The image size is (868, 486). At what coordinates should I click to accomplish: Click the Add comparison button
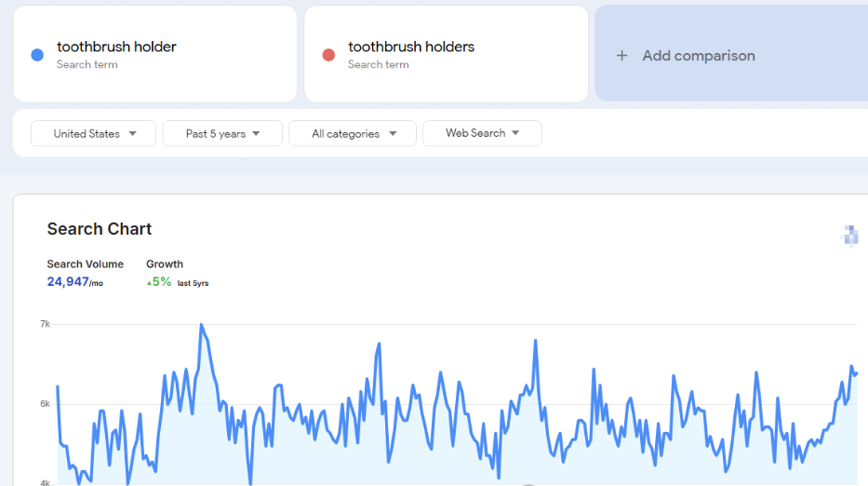[x=731, y=54]
